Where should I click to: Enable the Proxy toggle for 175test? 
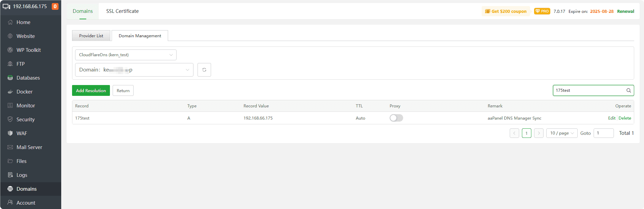(396, 118)
